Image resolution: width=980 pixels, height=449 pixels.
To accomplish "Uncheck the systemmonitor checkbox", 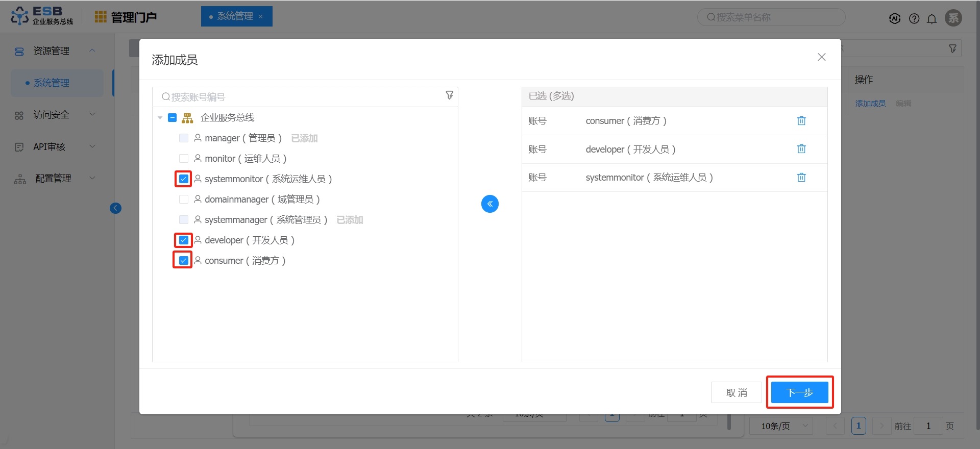I will [x=184, y=179].
